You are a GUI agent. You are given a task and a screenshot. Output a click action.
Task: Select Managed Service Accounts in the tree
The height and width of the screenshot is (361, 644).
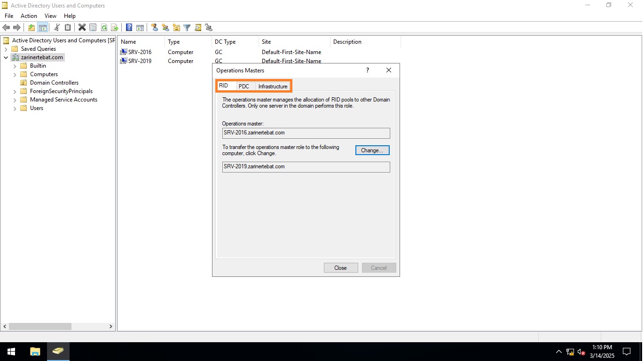(63, 100)
